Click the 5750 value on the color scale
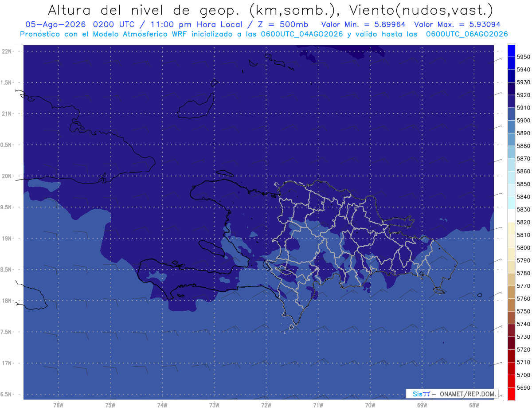Viewport: 532px width, 411px height. point(523,311)
